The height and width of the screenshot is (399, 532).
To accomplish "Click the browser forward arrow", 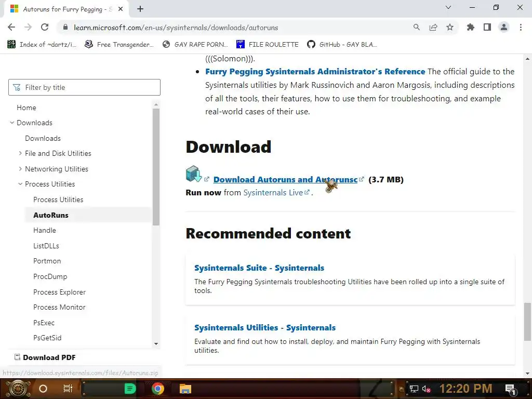I will pos(28,27).
